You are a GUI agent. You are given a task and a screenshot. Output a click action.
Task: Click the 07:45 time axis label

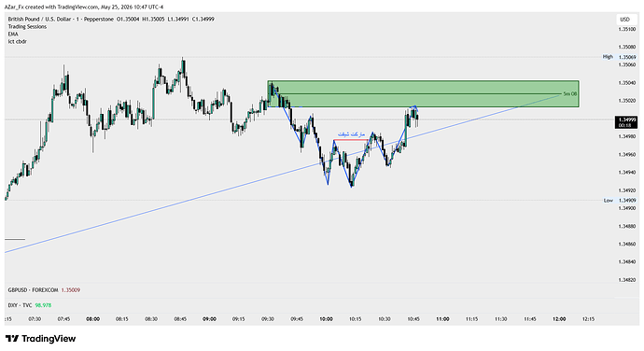click(x=63, y=319)
